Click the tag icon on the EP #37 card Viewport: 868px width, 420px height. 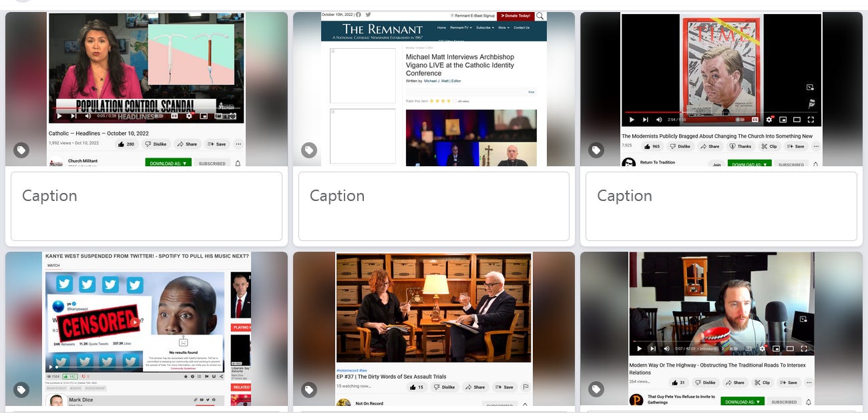[x=308, y=390]
